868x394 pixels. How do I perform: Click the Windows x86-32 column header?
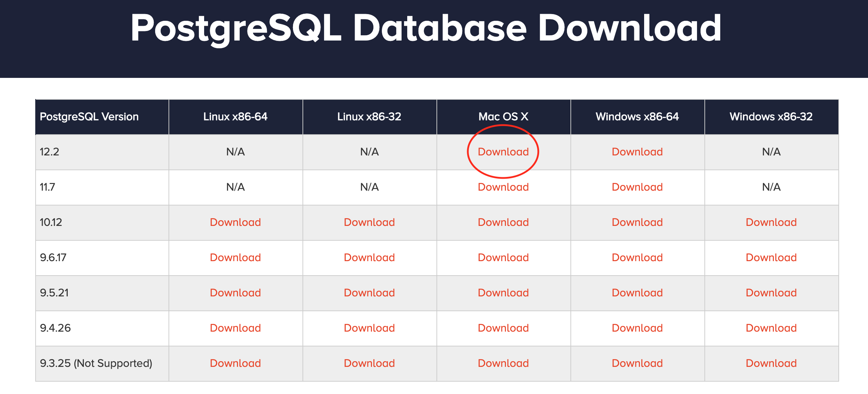(x=771, y=117)
